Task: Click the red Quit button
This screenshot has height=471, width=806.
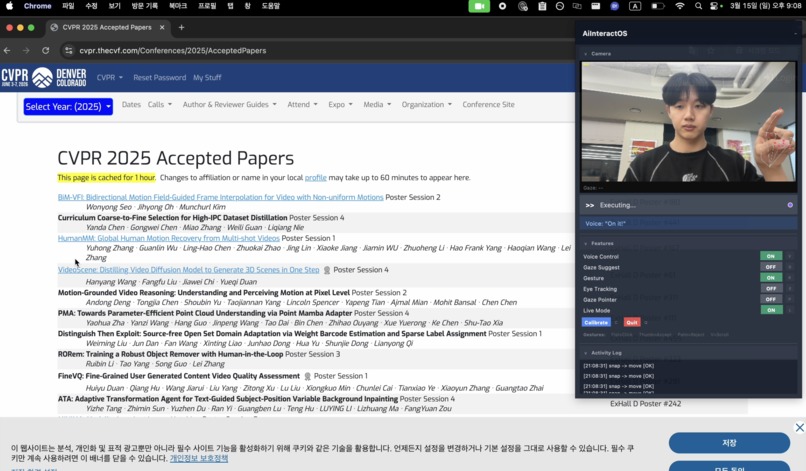Action: coord(632,322)
